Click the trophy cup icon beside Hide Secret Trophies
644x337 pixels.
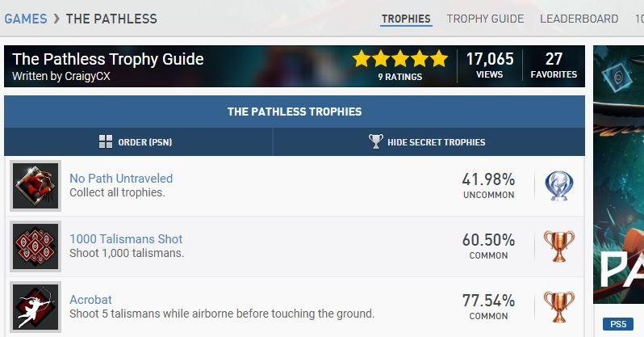click(376, 141)
